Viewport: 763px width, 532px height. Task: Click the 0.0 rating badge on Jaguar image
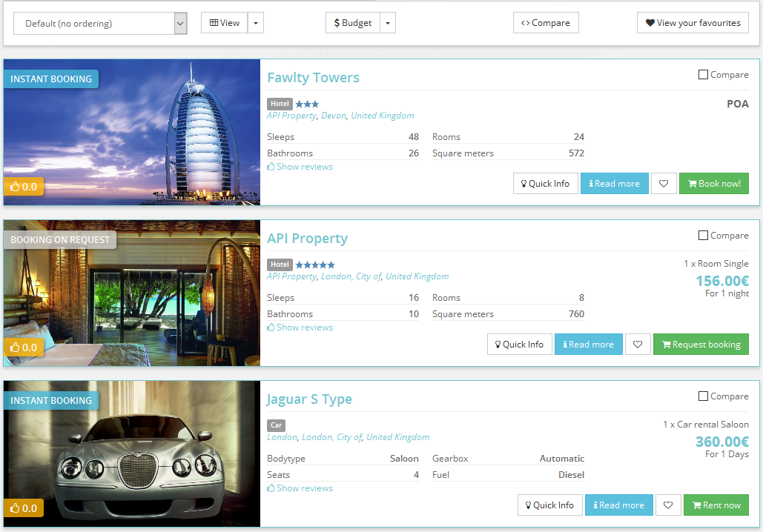click(24, 508)
